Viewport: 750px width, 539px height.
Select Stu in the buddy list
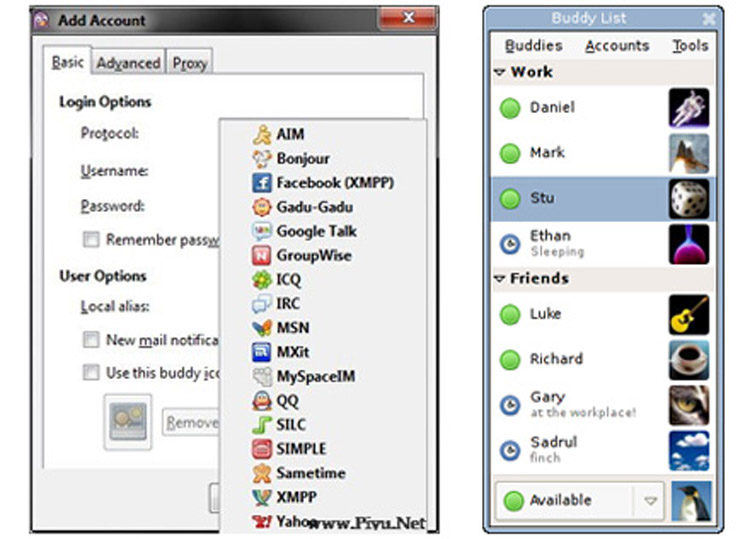click(x=603, y=198)
